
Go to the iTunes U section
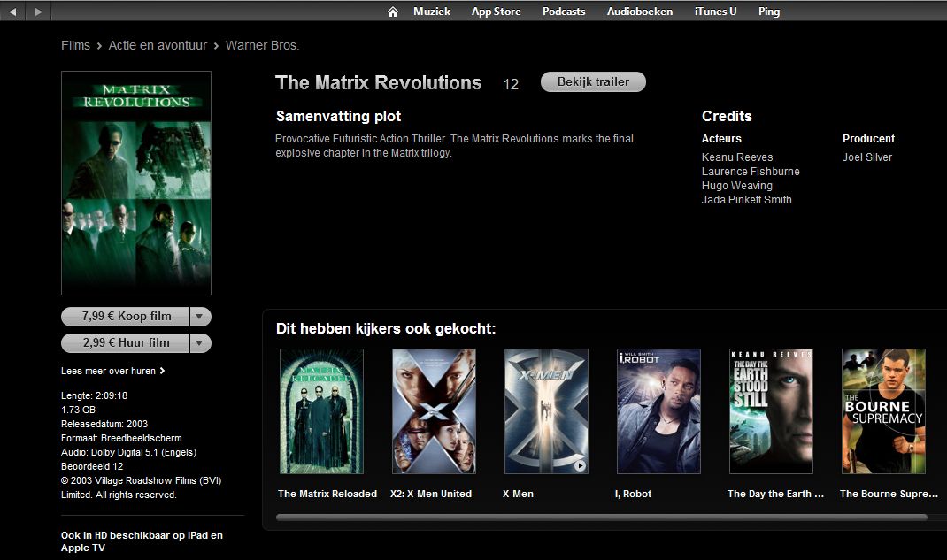(716, 12)
